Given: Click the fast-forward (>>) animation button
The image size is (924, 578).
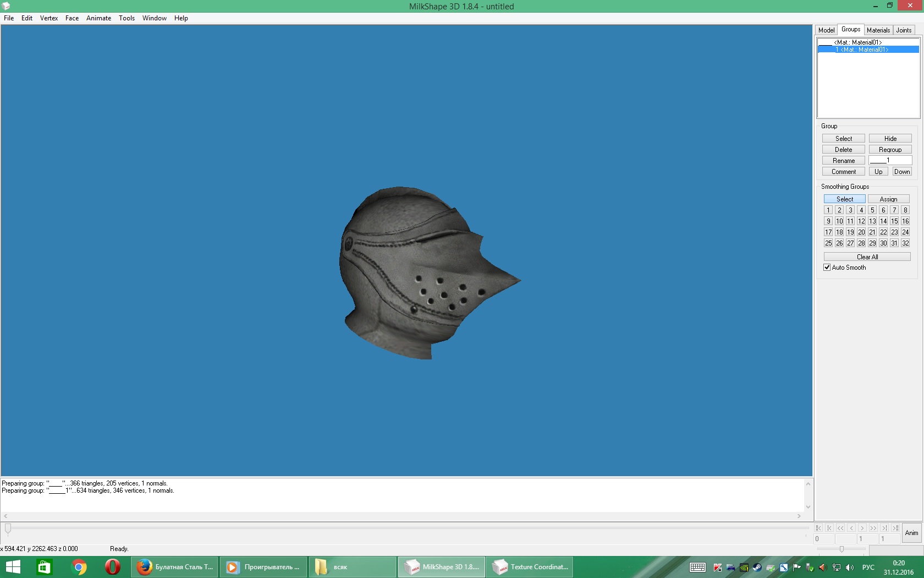Looking at the screenshot, I should pos(873,528).
